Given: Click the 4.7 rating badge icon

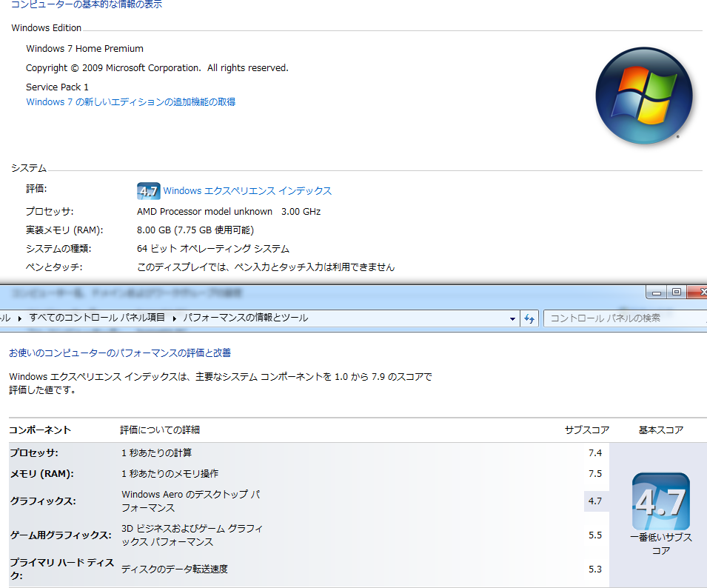Looking at the screenshot, I should (148, 191).
